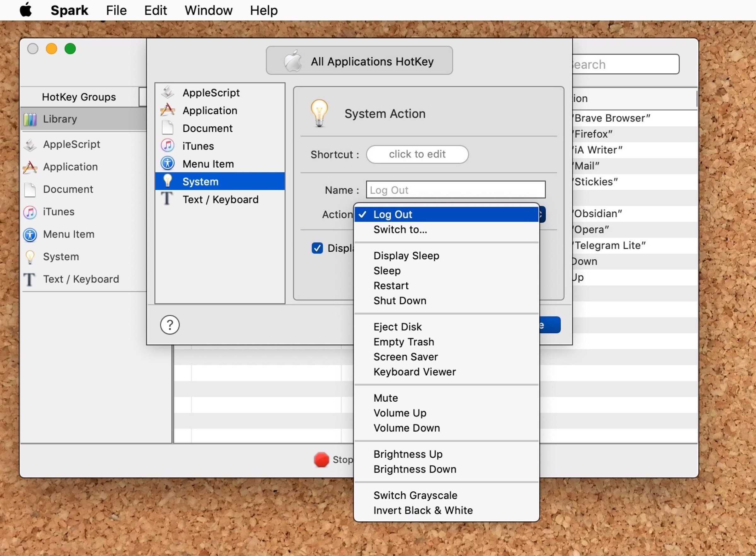Select Screen Saver in the action list

pos(405,357)
